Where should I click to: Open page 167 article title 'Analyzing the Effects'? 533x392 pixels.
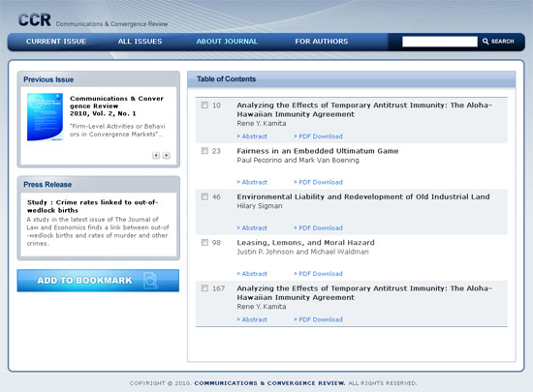[364, 293]
